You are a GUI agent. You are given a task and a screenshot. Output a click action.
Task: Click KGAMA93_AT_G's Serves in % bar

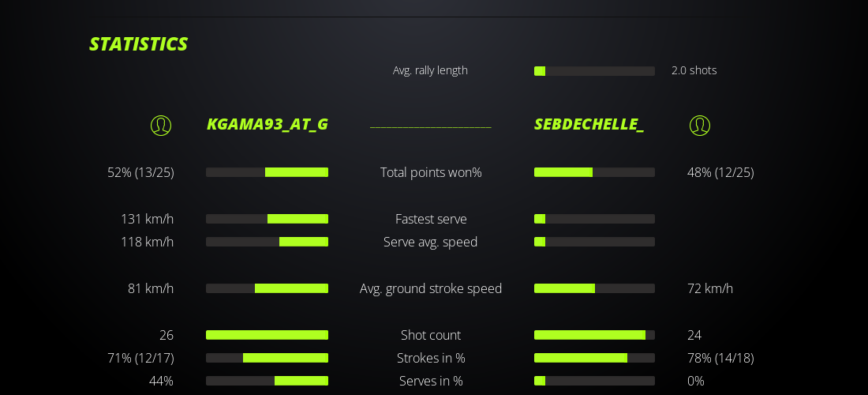tap(267, 381)
